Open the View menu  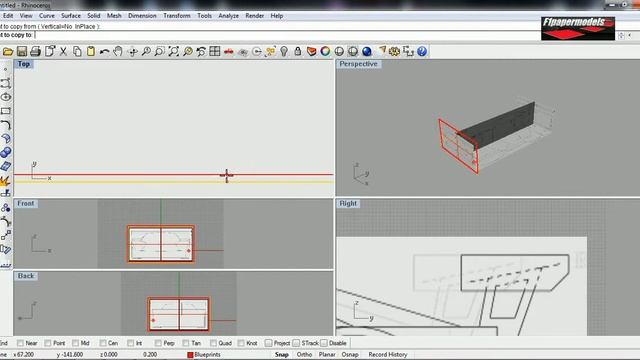(x=26, y=16)
